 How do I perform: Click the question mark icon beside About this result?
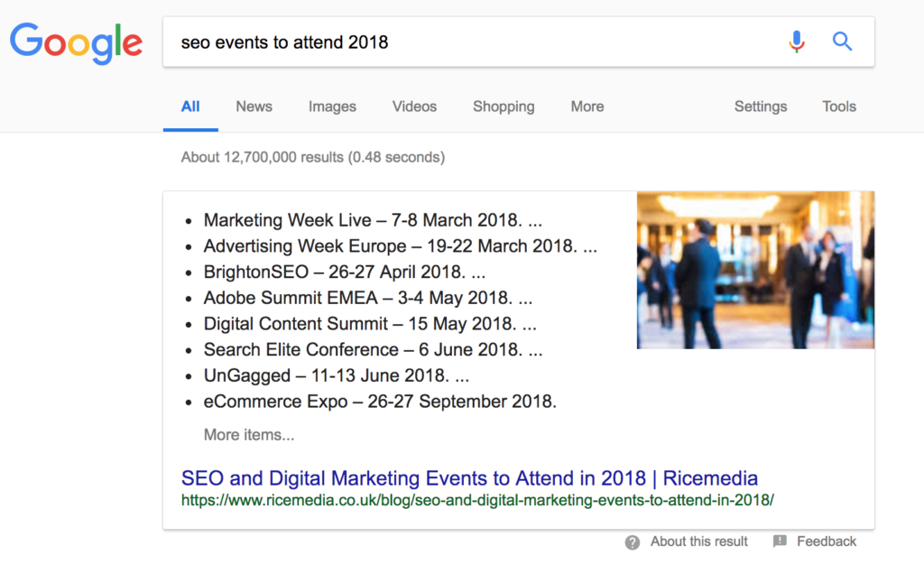[x=633, y=542]
